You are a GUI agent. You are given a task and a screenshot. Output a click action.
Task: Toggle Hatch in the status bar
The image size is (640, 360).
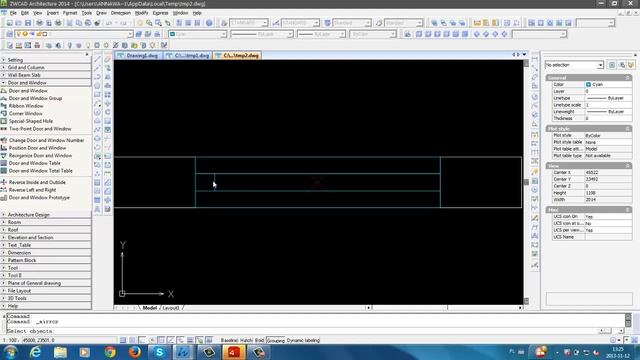(x=246, y=340)
